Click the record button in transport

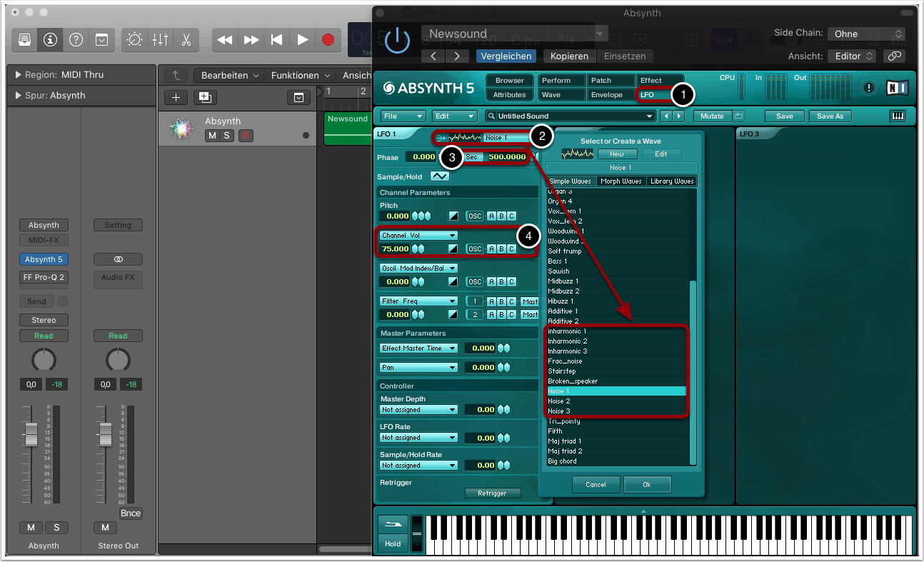coord(328,40)
